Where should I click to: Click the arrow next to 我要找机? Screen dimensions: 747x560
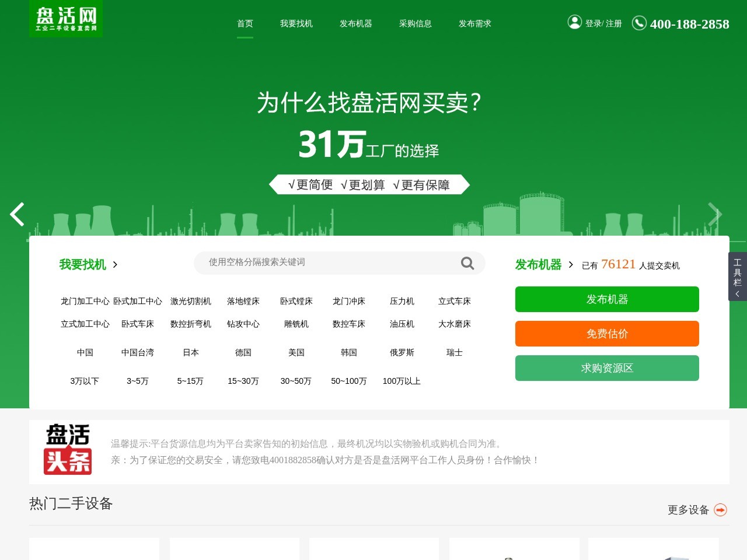coord(115,265)
